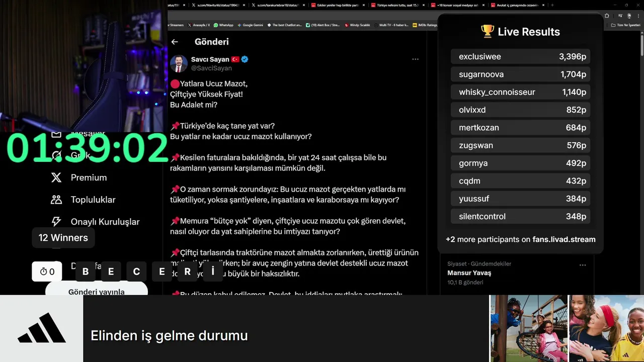
Task: Open the Anasayfa / X bookmark
Action: coord(199,25)
